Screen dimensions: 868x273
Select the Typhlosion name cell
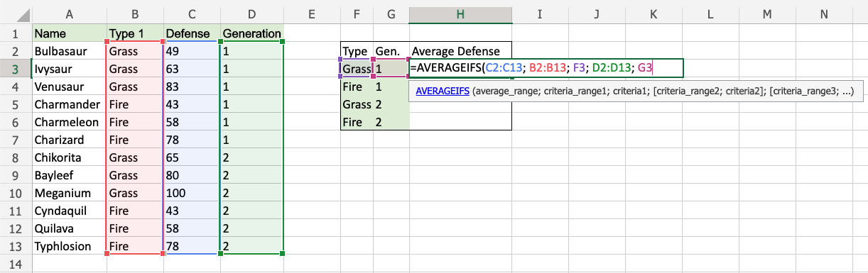(x=69, y=246)
